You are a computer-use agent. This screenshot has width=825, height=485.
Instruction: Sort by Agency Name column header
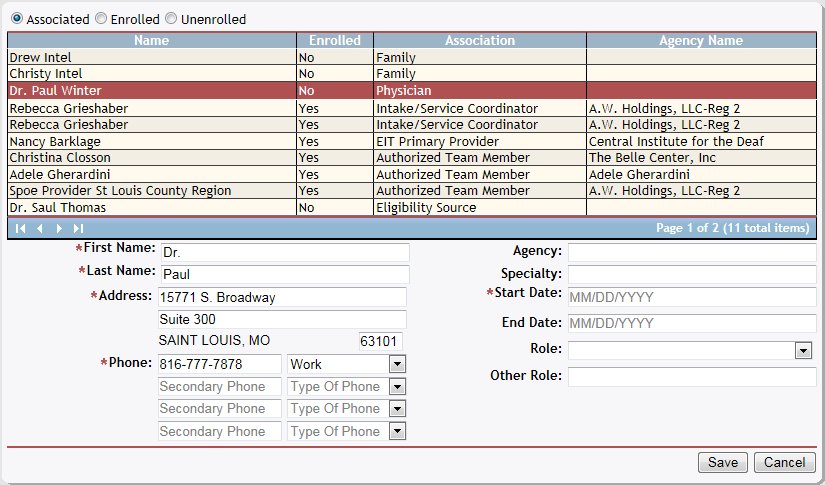coord(700,41)
